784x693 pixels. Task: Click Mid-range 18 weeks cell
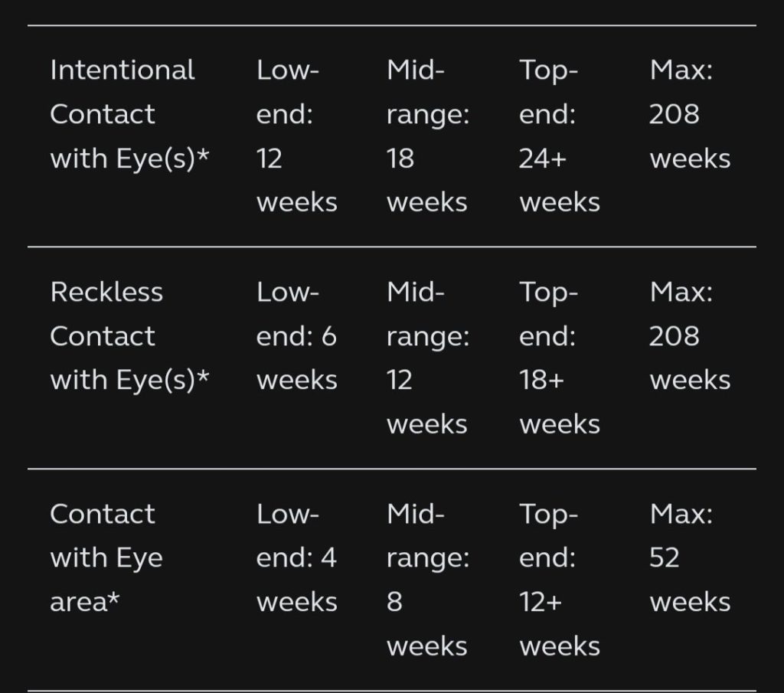point(427,136)
